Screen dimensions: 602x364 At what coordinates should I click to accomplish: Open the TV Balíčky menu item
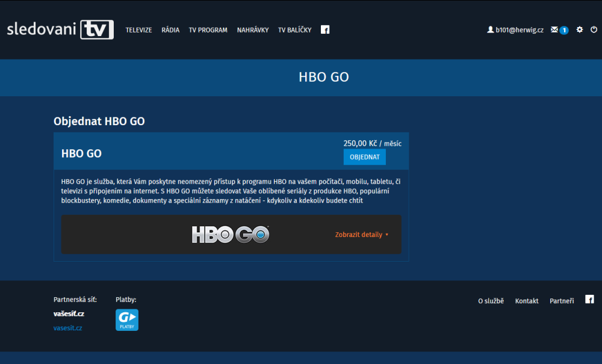click(295, 30)
